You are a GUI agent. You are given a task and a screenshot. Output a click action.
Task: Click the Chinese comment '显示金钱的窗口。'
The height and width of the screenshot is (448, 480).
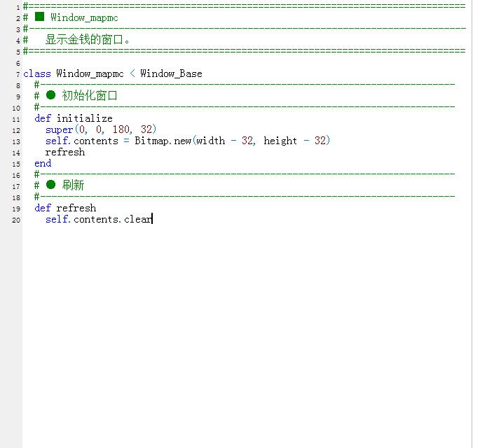(88, 40)
